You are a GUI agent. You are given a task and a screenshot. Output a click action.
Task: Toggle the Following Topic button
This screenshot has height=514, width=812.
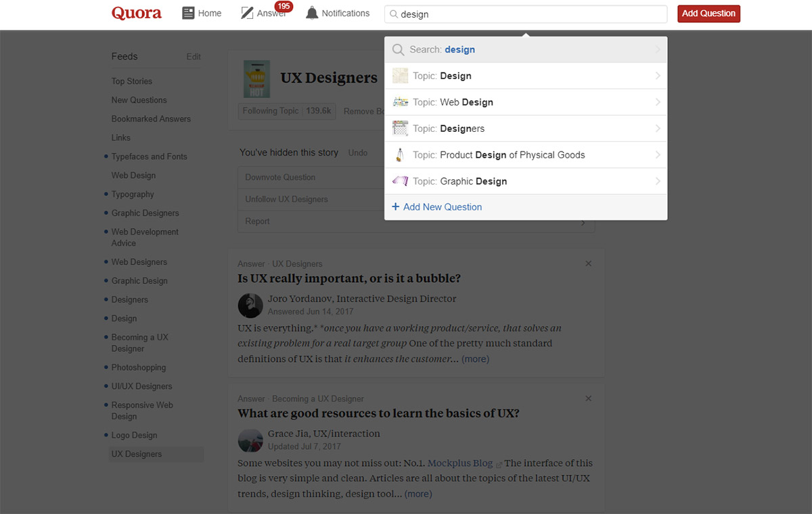tap(287, 111)
